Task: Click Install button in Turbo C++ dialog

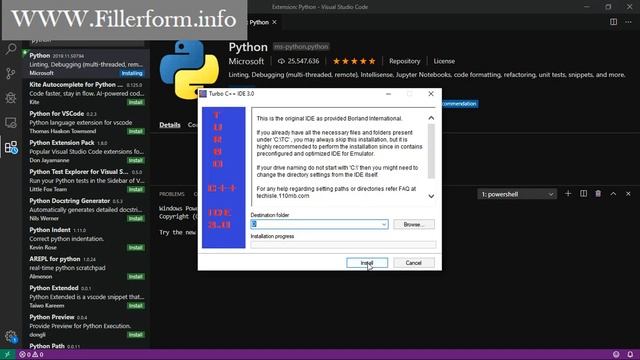Action: (367, 263)
